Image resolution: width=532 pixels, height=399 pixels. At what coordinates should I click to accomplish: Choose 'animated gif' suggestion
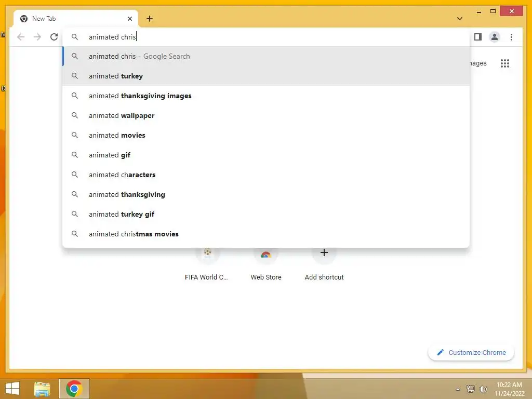tap(266, 155)
